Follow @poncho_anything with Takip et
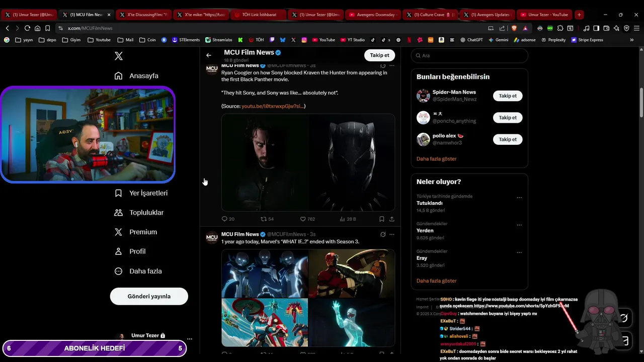644x362 pixels. [508, 118]
